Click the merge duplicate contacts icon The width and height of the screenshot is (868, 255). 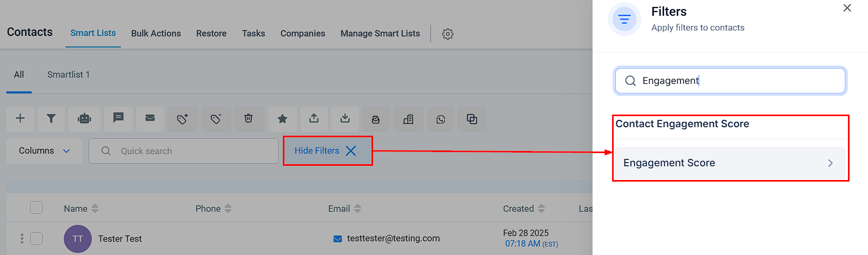click(472, 119)
